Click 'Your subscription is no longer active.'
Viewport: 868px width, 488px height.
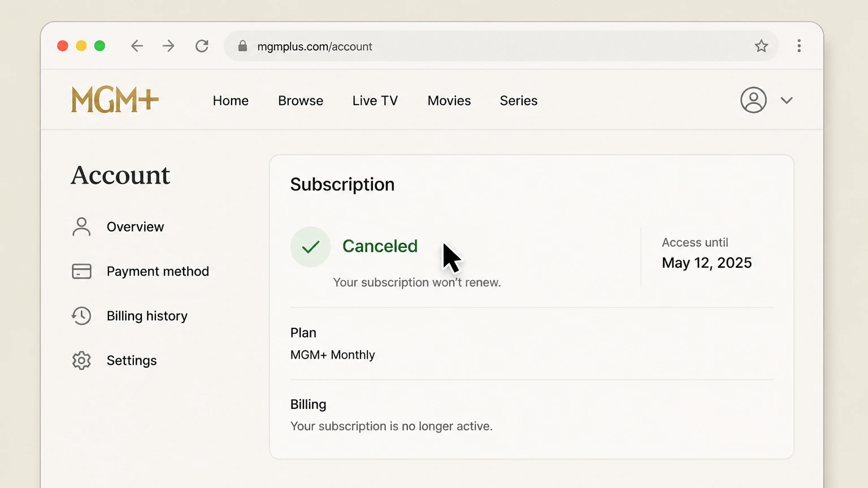[392, 426]
